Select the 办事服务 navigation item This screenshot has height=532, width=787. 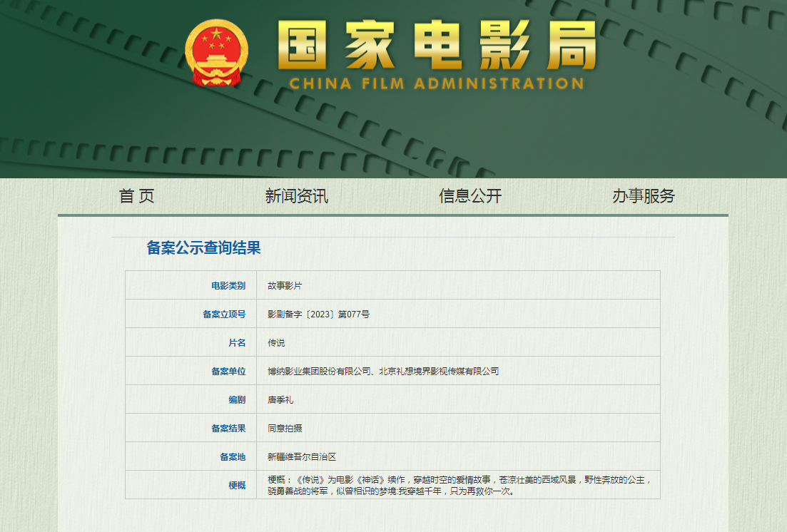coord(643,196)
